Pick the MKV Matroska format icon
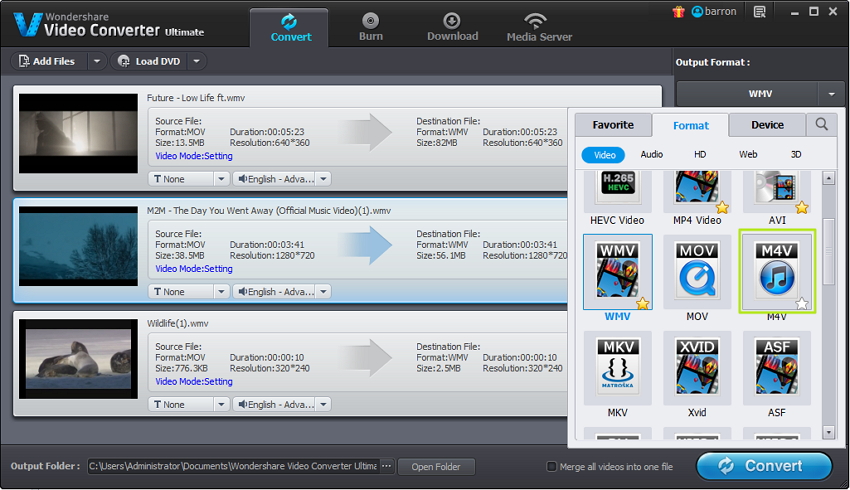This screenshot has height=490, width=850. [x=617, y=367]
